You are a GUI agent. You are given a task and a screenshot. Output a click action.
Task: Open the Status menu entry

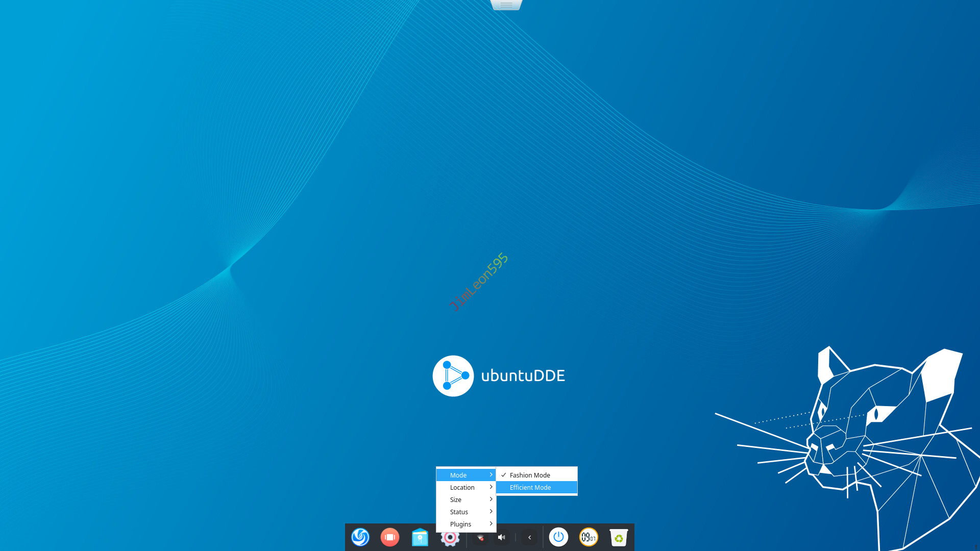pos(459,512)
